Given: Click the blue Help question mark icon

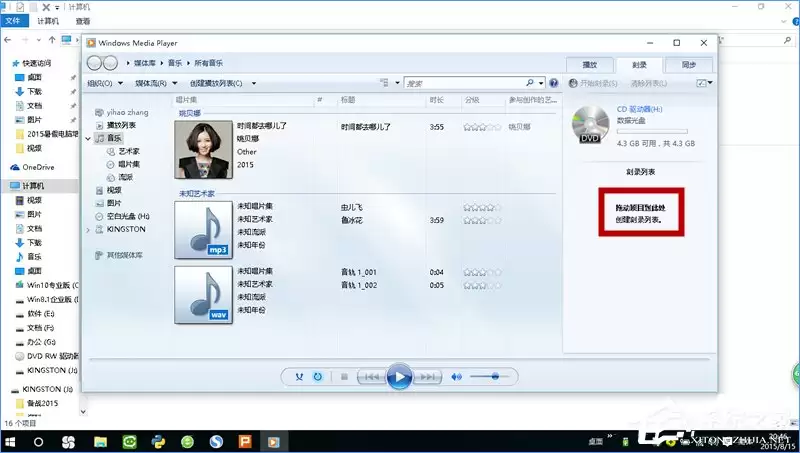Looking at the screenshot, I should (554, 83).
